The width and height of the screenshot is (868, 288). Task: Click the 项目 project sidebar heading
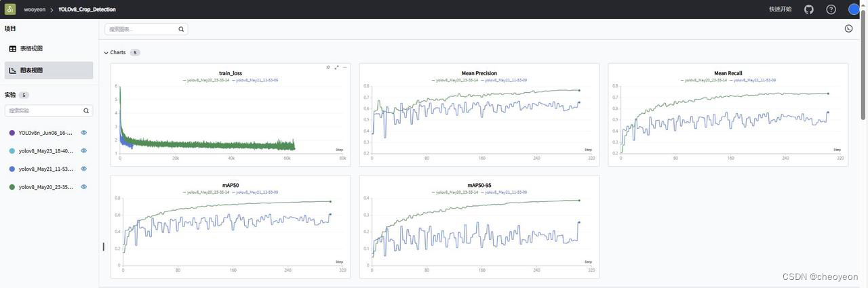tap(10, 28)
